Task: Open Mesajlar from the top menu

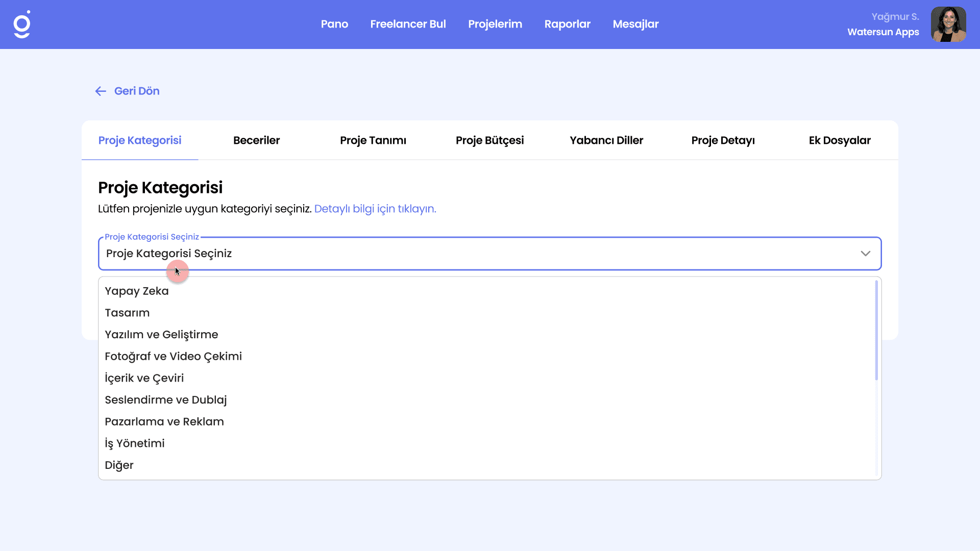Action: click(x=635, y=24)
